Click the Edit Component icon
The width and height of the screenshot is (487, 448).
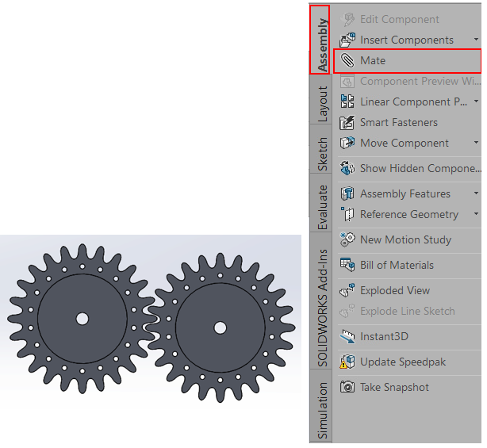(x=347, y=19)
